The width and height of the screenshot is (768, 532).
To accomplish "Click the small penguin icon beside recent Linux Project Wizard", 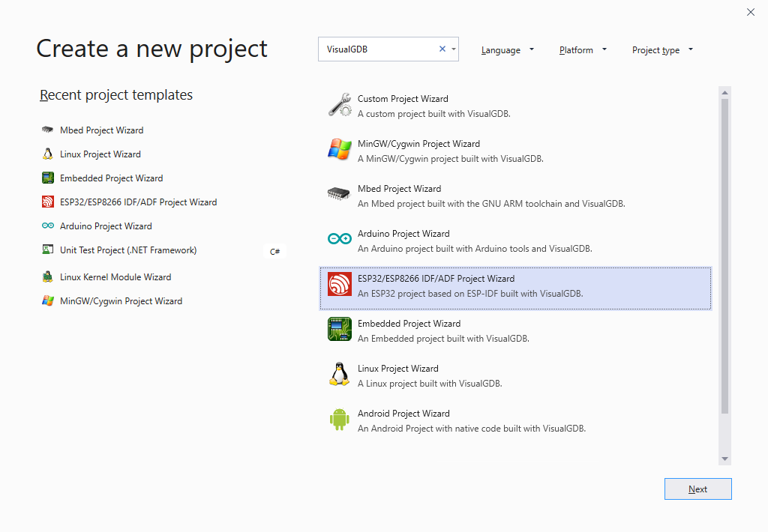I will (47, 154).
